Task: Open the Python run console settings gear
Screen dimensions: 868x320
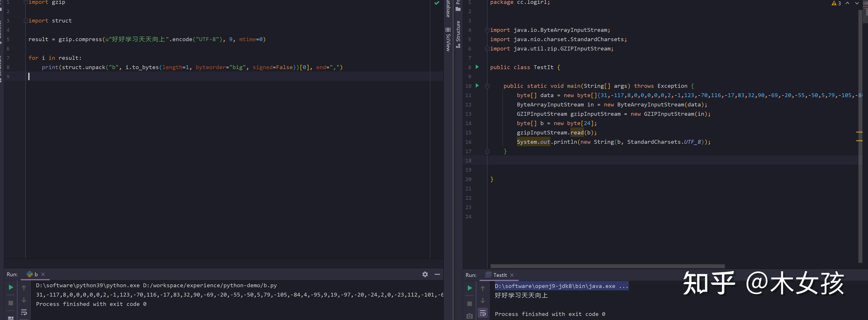Action: pyautogui.click(x=425, y=275)
